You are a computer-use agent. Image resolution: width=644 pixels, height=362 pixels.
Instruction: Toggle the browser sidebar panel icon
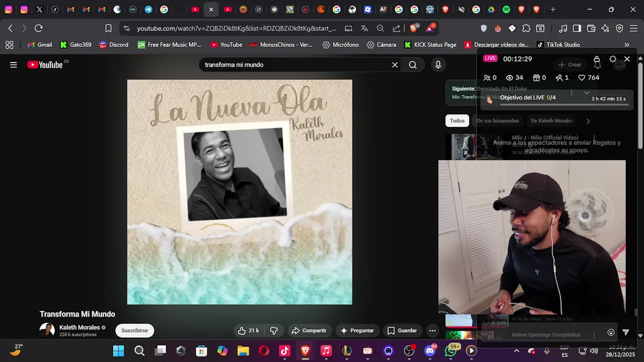(x=577, y=29)
